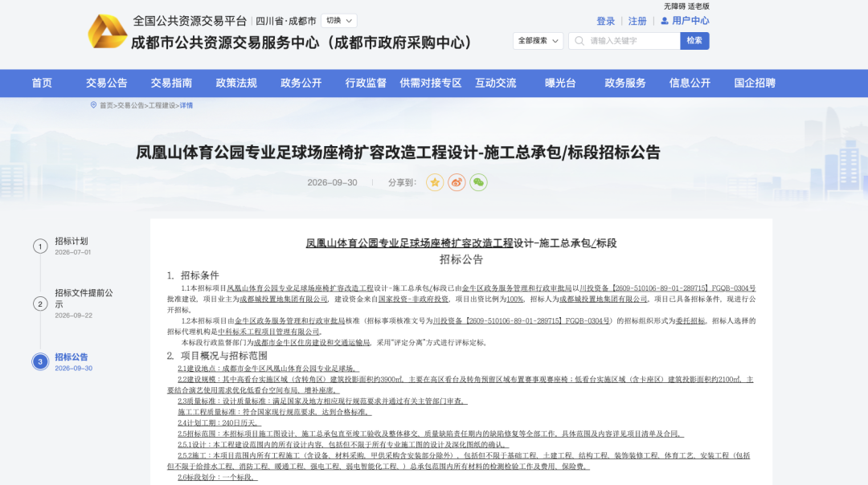Click breadcrumb 首页 link
This screenshot has width=868, height=485.
pyautogui.click(x=106, y=106)
